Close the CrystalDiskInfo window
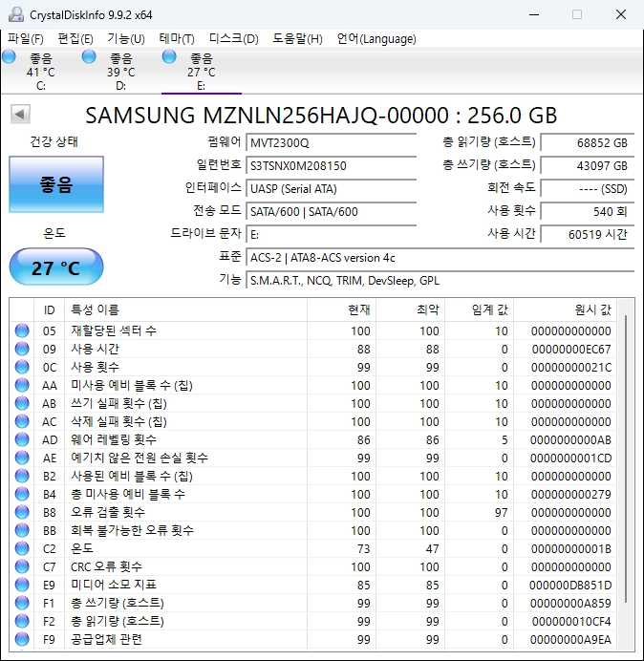Viewport: 644px width, 661px height. coord(621,14)
